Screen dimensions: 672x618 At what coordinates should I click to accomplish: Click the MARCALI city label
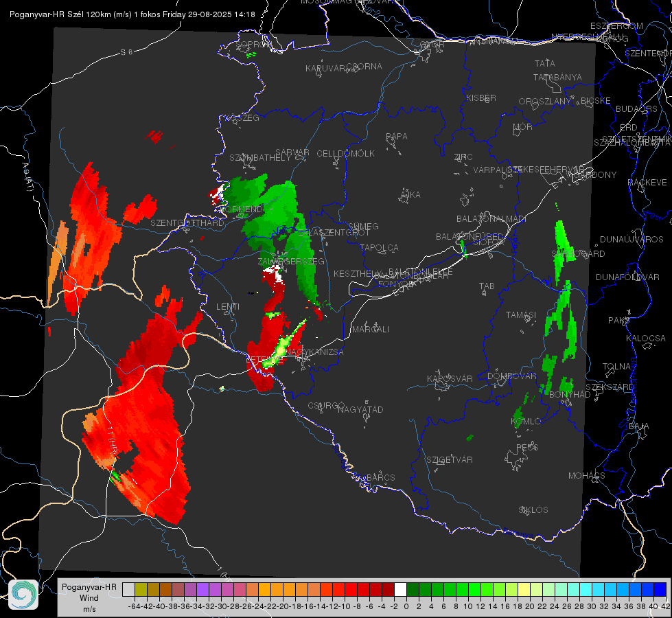coord(371,330)
